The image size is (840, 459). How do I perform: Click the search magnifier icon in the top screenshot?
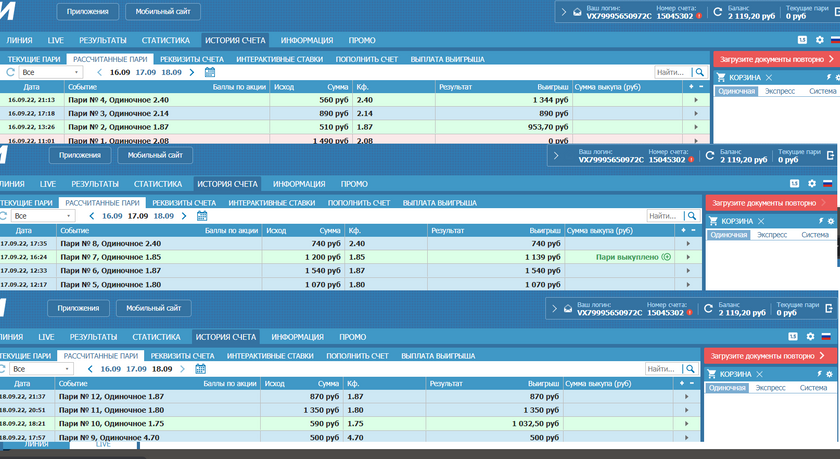[x=700, y=72]
